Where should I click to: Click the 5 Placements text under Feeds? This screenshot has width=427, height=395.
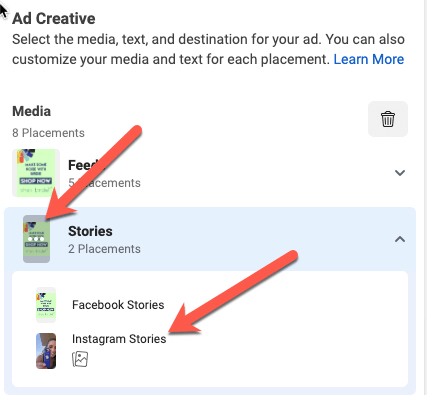click(x=104, y=183)
